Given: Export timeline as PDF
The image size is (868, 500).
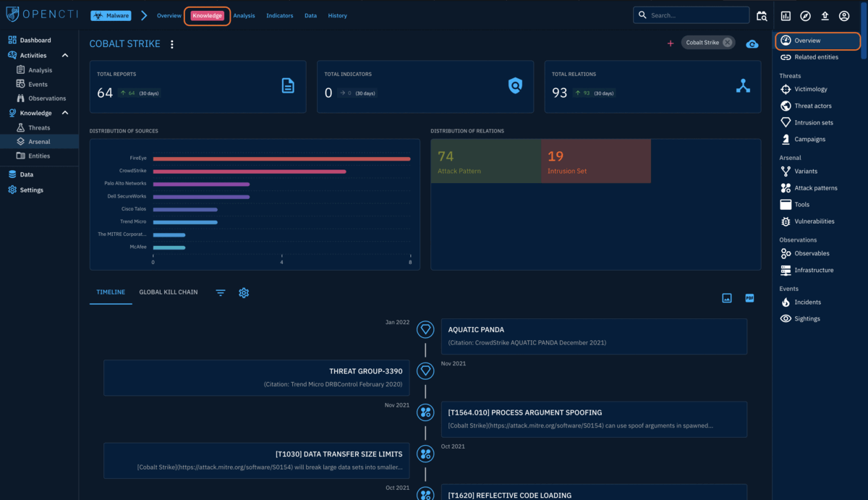Looking at the screenshot, I should click(x=749, y=298).
